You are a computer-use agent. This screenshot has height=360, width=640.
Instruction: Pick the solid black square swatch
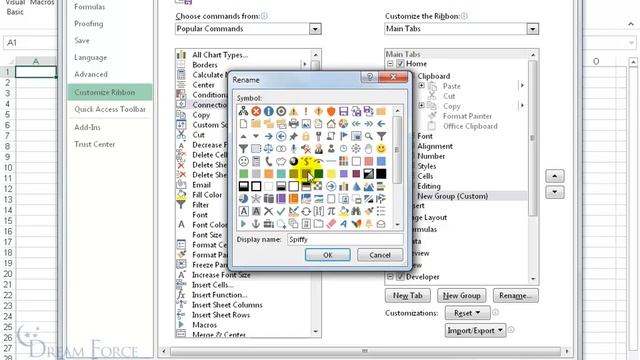pos(381,173)
